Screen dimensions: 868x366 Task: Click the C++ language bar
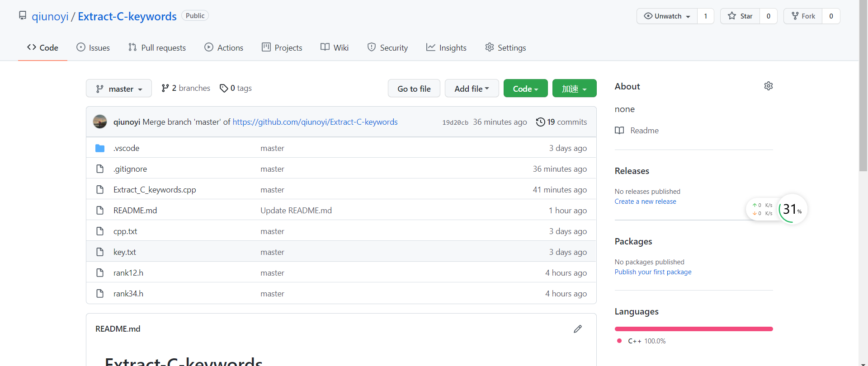click(693, 329)
